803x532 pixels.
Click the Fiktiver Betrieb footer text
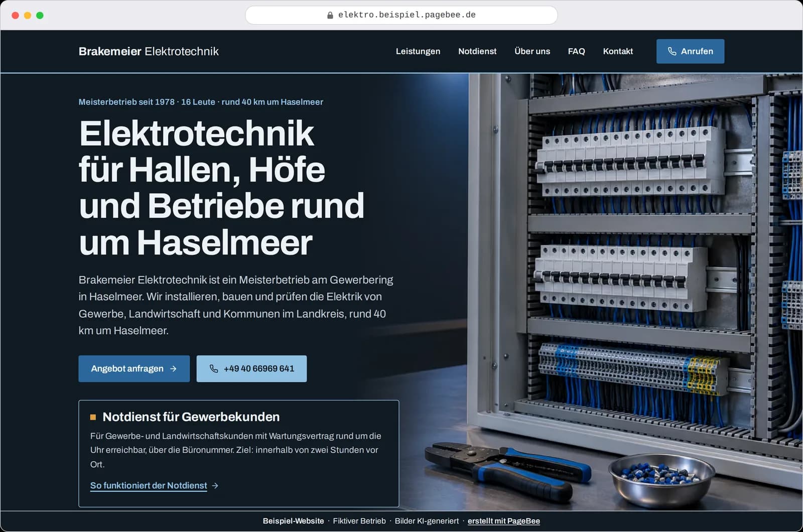point(359,521)
